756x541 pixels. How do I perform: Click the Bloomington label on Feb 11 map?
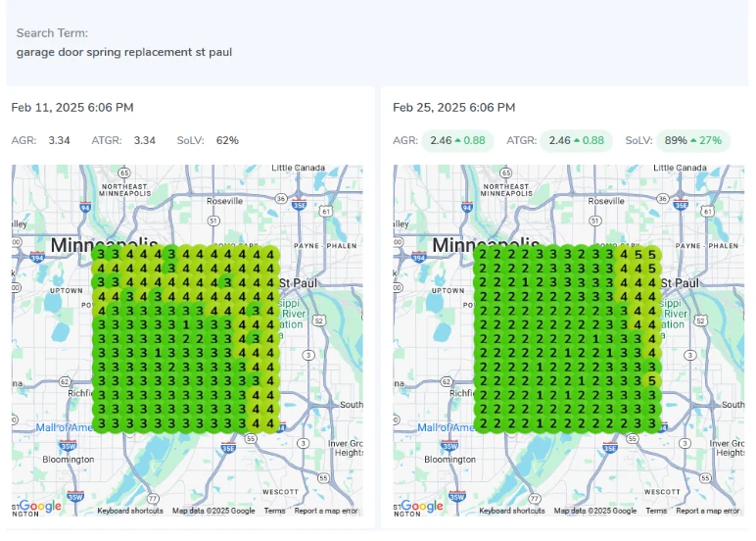click(69, 459)
